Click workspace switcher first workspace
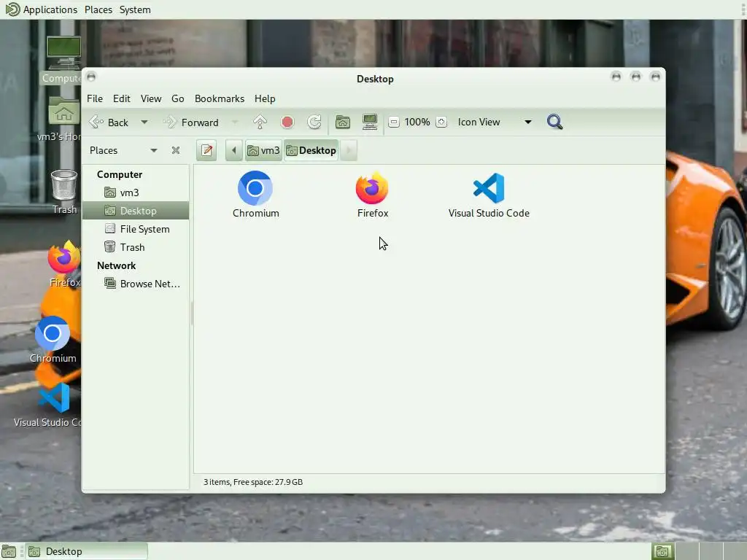Image resolution: width=747 pixels, height=560 pixels. 662,551
